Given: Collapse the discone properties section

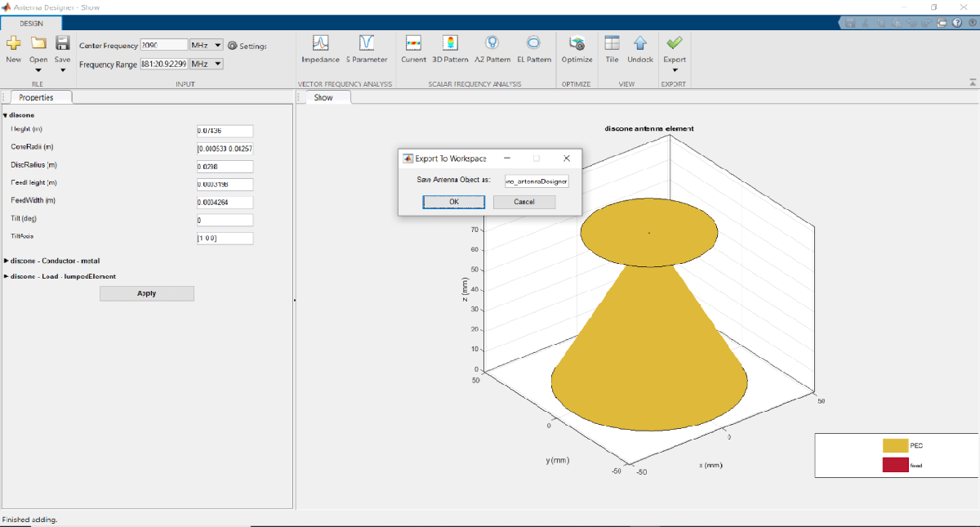Looking at the screenshot, I should (x=5, y=115).
